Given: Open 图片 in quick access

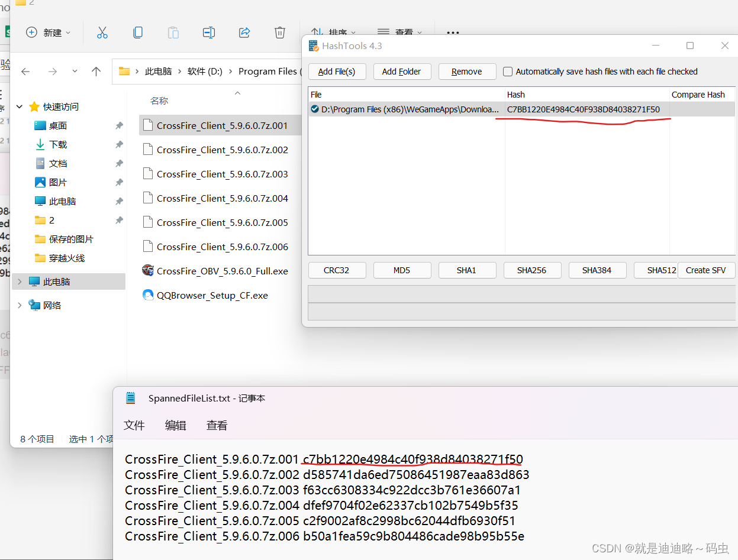Looking at the screenshot, I should (x=57, y=182).
